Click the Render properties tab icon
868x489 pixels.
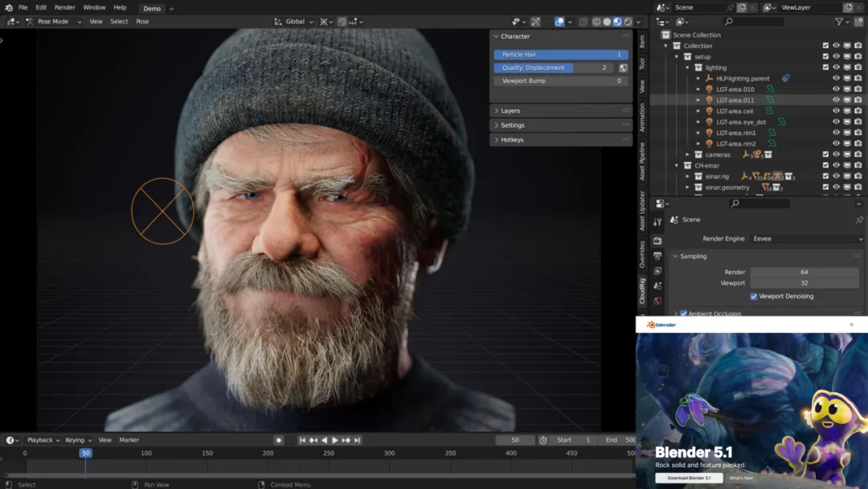(657, 240)
